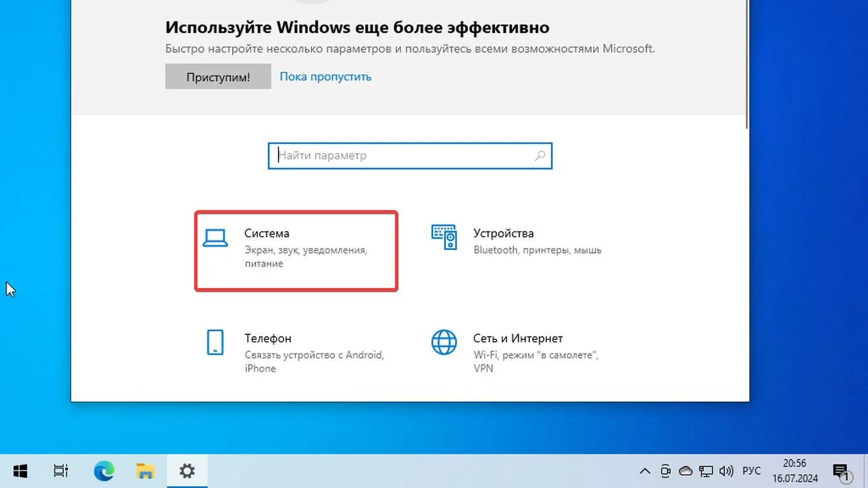Focus the Найти параметр search field
Screen dimensions: 868x488
tap(410, 155)
